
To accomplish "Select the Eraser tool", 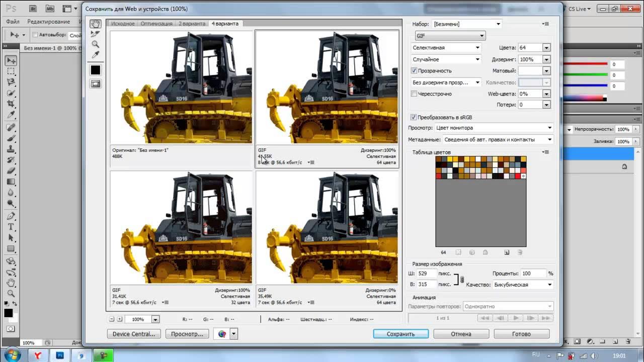I will 11,170.
